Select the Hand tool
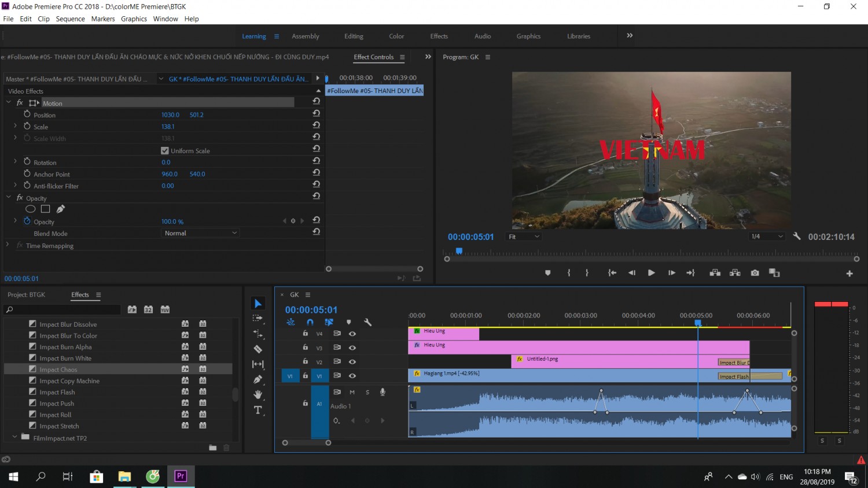868x488 pixels. (x=258, y=394)
